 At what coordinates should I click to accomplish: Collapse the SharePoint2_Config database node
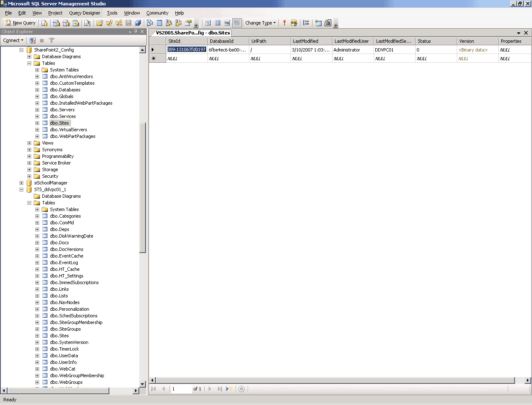click(x=21, y=50)
